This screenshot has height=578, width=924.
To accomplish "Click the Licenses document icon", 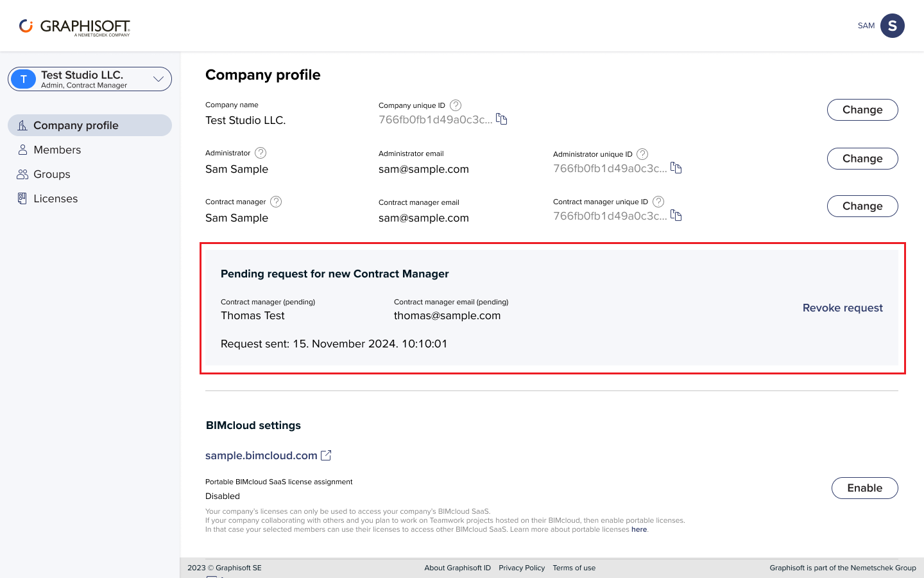I will pos(22,198).
